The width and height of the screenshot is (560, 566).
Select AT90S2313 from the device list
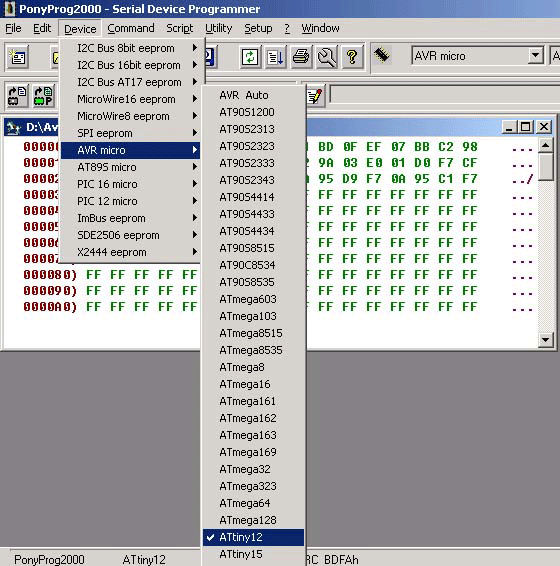(253, 129)
